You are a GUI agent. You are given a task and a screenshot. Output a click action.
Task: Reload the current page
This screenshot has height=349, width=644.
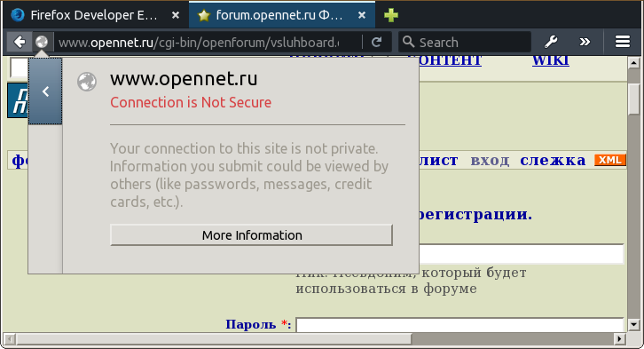(x=376, y=42)
